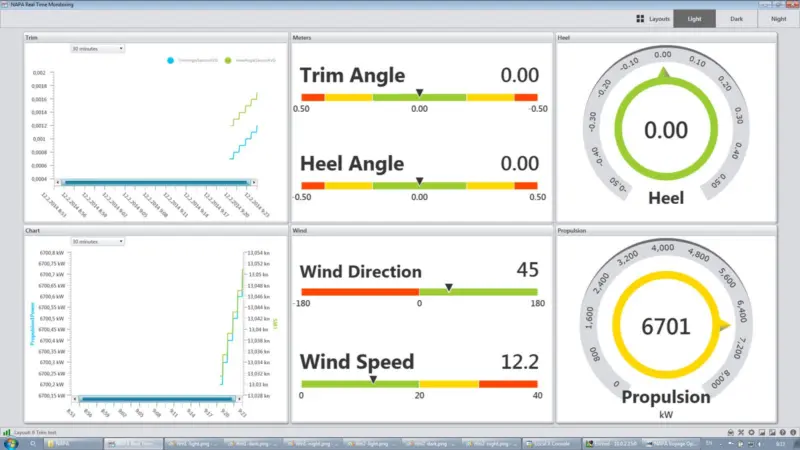Screen dimensions: 800x450
Task: Click the lock icon in status bar
Action: click(x=731, y=432)
